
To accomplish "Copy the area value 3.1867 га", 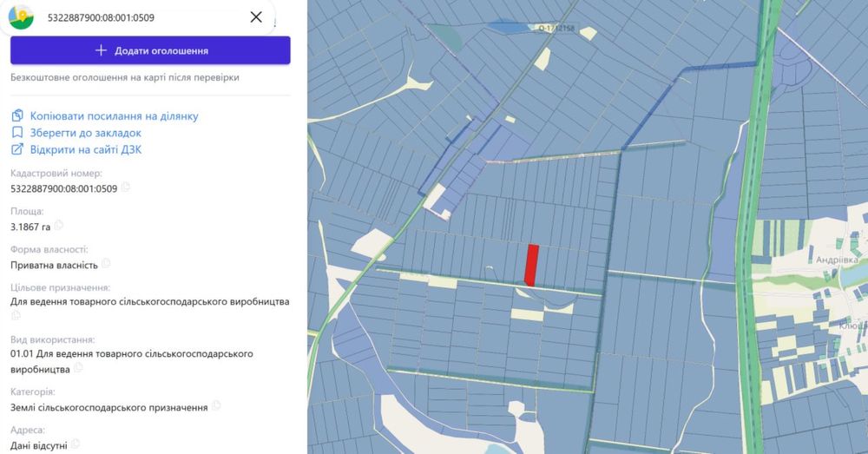I will [59, 226].
